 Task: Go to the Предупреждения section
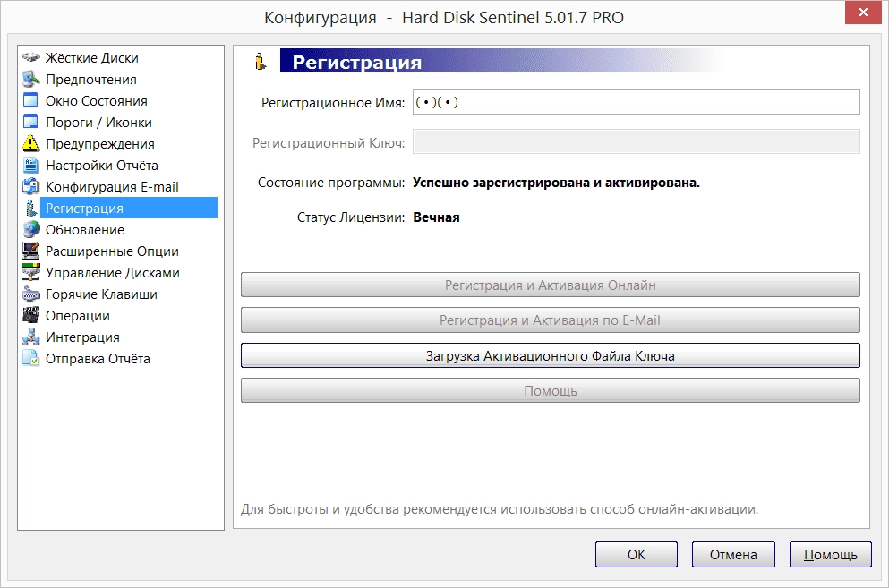(99, 144)
